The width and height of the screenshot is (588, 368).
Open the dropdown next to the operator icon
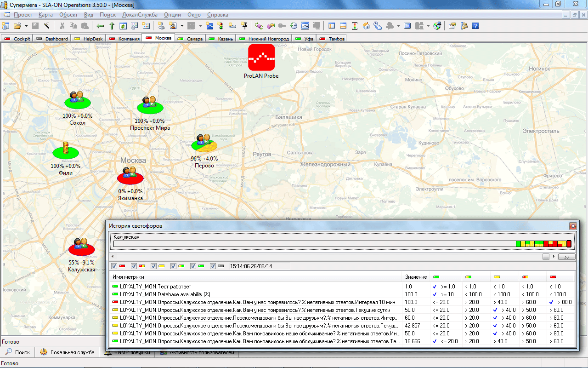point(182,26)
